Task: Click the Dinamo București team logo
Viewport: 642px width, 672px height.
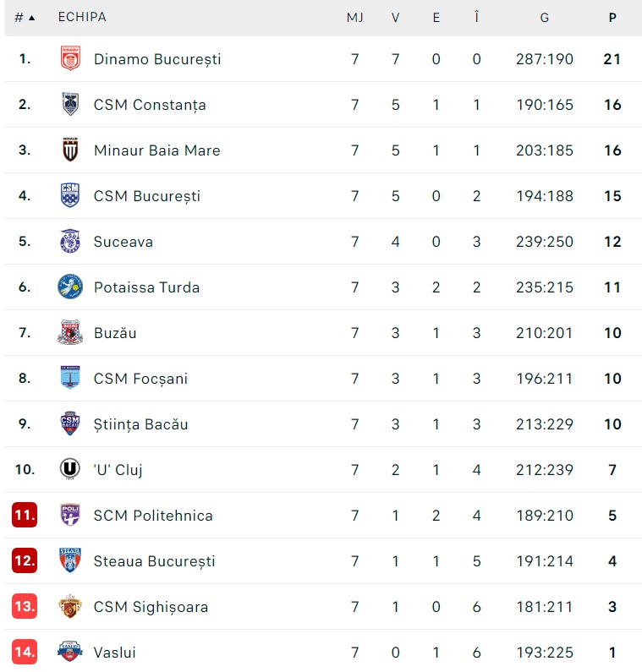Action: tap(70, 59)
